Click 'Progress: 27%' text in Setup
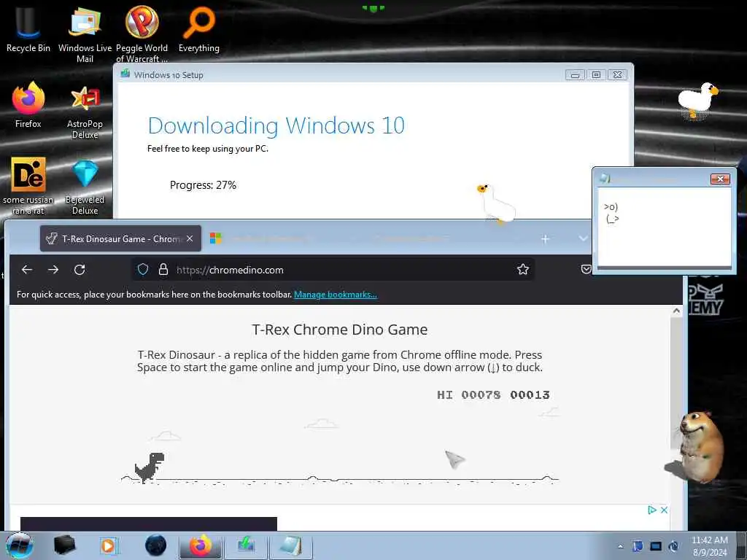The height and width of the screenshot is (560, 747). 203,185
